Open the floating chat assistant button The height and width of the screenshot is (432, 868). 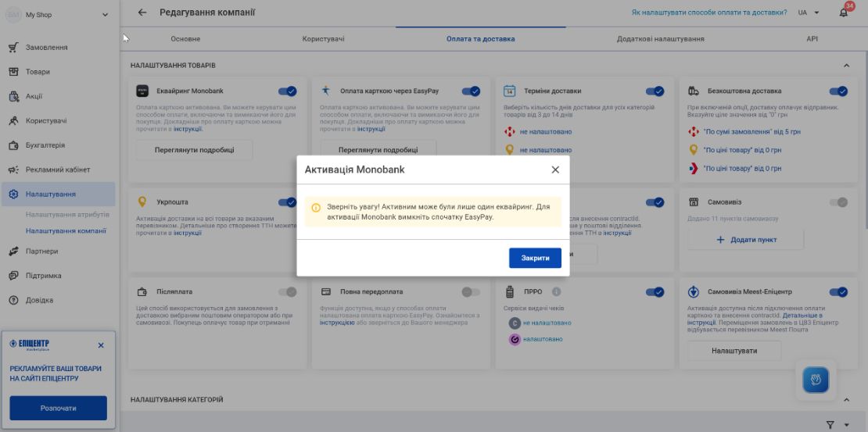[816, 380]
